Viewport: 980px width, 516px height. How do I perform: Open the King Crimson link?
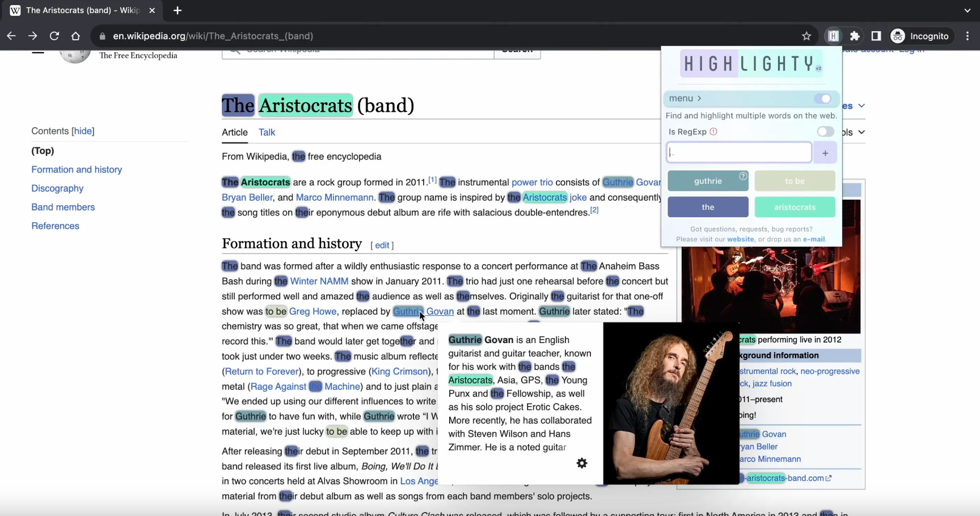click(x=400, y=371)
